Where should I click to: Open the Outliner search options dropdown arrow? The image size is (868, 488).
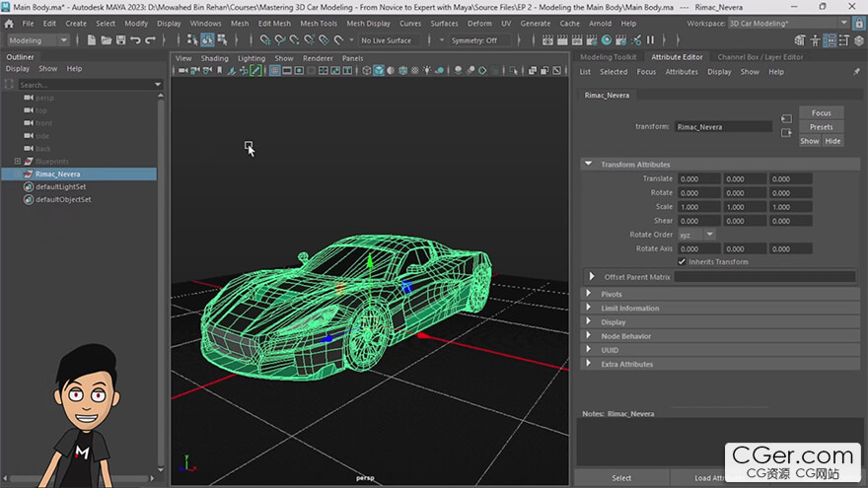158,85
